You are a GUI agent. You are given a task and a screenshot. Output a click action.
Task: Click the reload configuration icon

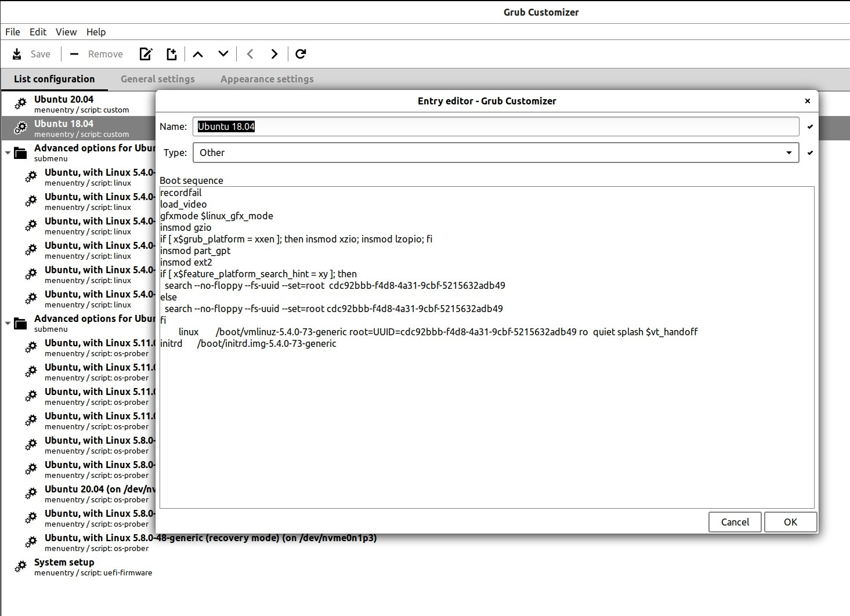(301, 54)
